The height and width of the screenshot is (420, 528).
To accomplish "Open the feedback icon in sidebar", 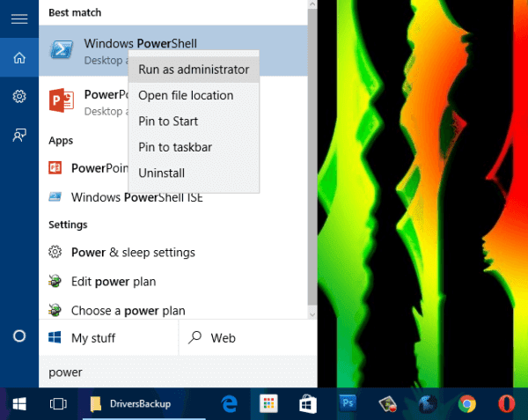I will coord(19,135).
